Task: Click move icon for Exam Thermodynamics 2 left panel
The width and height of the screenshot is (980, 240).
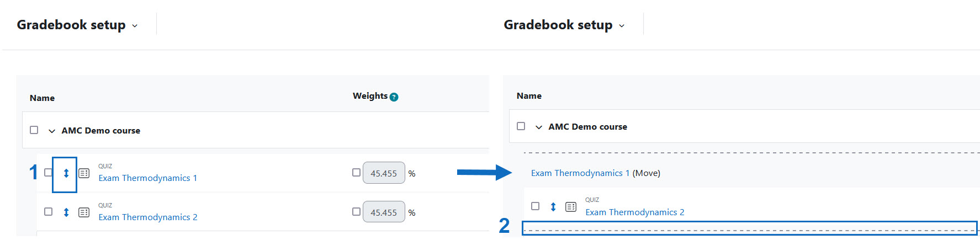Action: pos(66,212)
